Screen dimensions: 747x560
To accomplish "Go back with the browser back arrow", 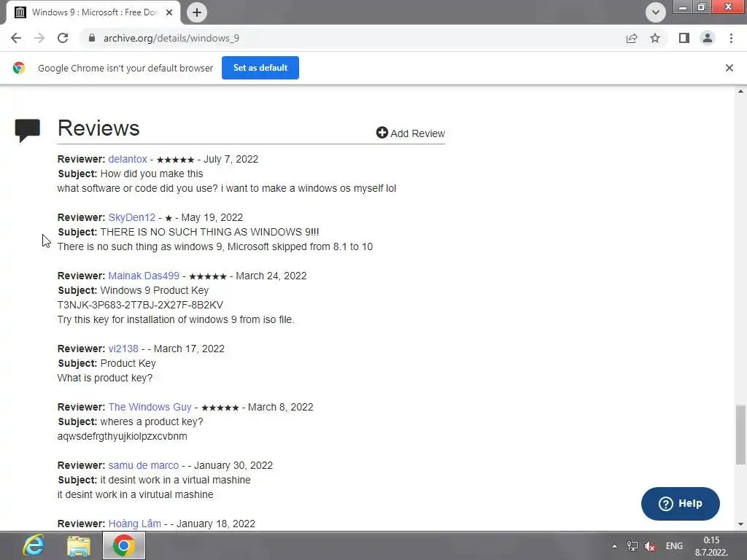I will (16, 38).
